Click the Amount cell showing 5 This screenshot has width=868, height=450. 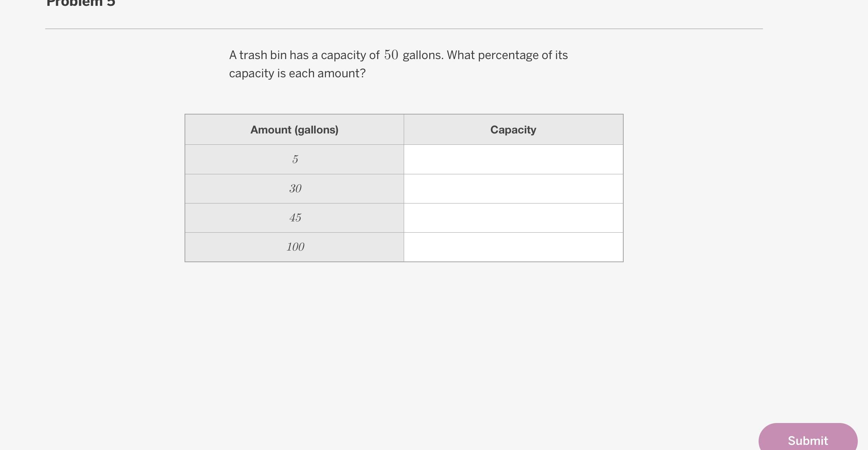pos(295,159)
